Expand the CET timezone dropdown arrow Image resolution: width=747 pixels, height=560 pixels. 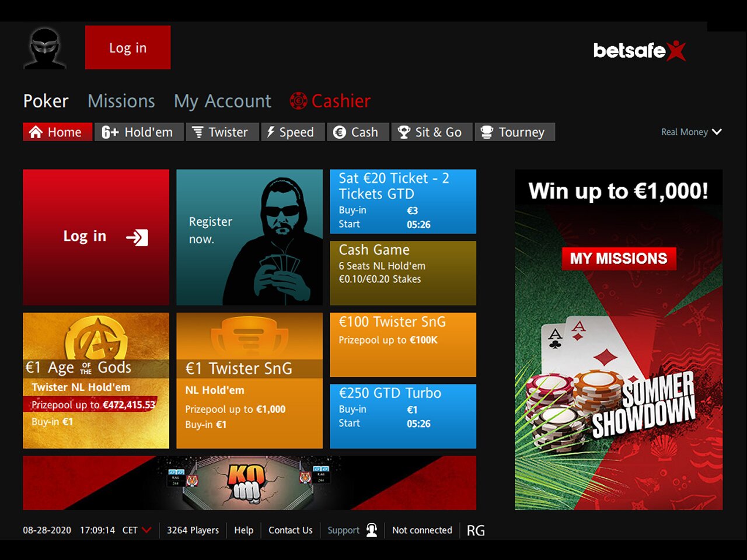[x=146, y=530]
